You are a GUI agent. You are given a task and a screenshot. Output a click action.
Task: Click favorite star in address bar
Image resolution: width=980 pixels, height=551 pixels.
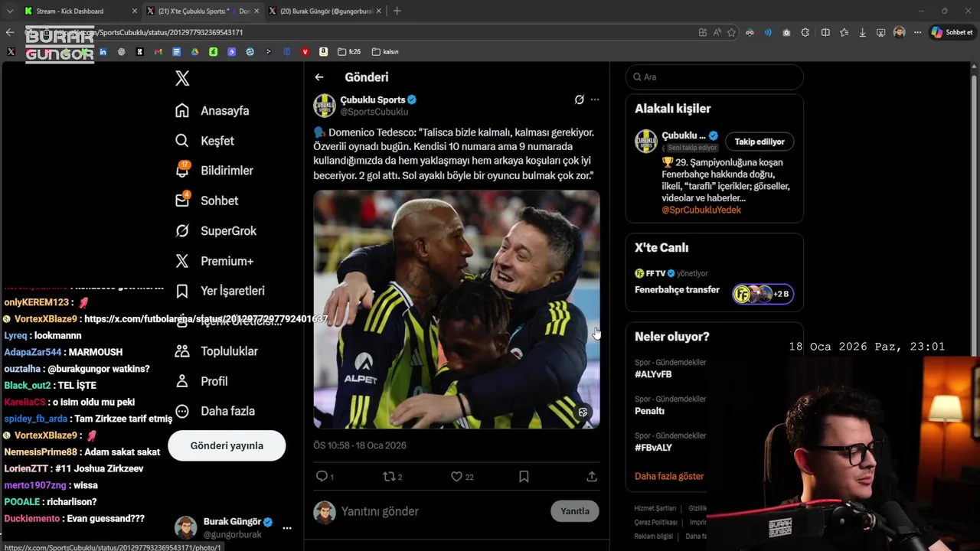(731, 32)
